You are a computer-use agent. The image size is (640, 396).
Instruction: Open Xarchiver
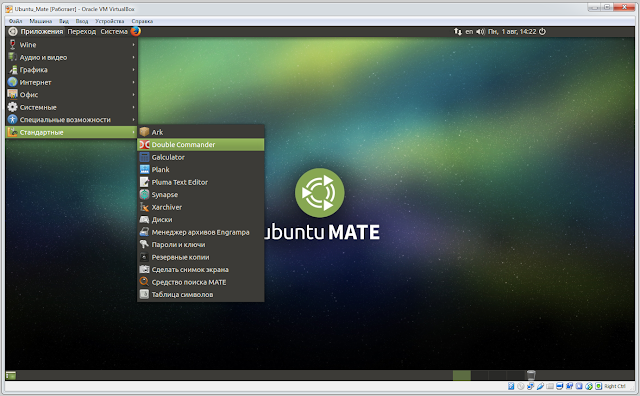[x=201, y=207]
